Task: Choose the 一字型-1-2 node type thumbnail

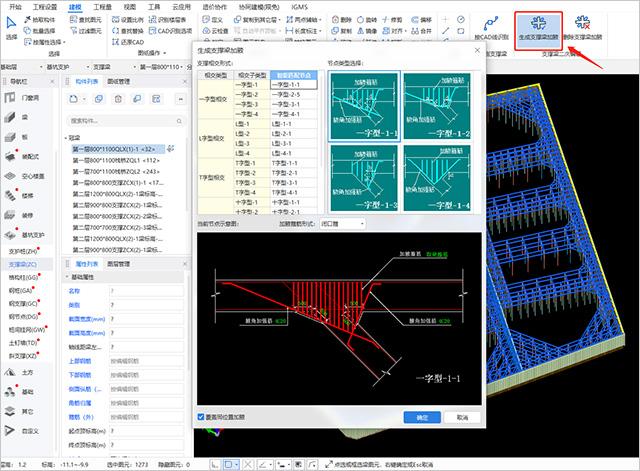Action: tap(438, 104)
